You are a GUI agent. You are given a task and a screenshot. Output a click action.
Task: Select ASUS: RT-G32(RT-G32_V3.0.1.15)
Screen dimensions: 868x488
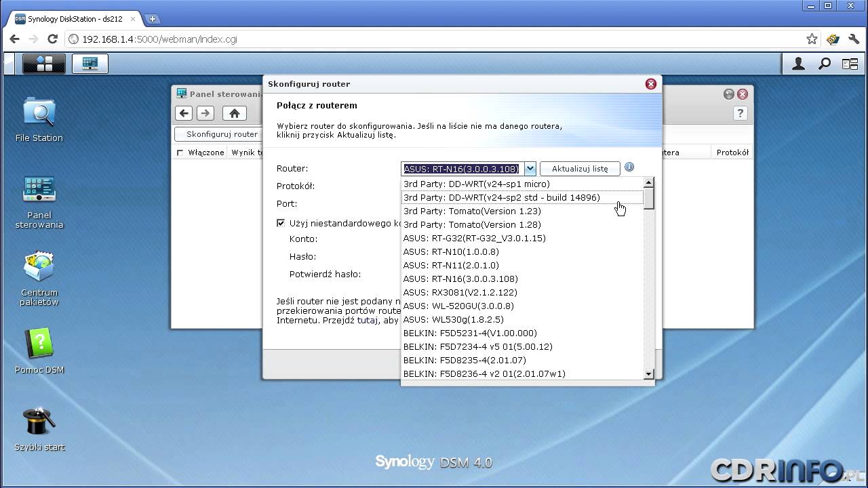(521, 238)
